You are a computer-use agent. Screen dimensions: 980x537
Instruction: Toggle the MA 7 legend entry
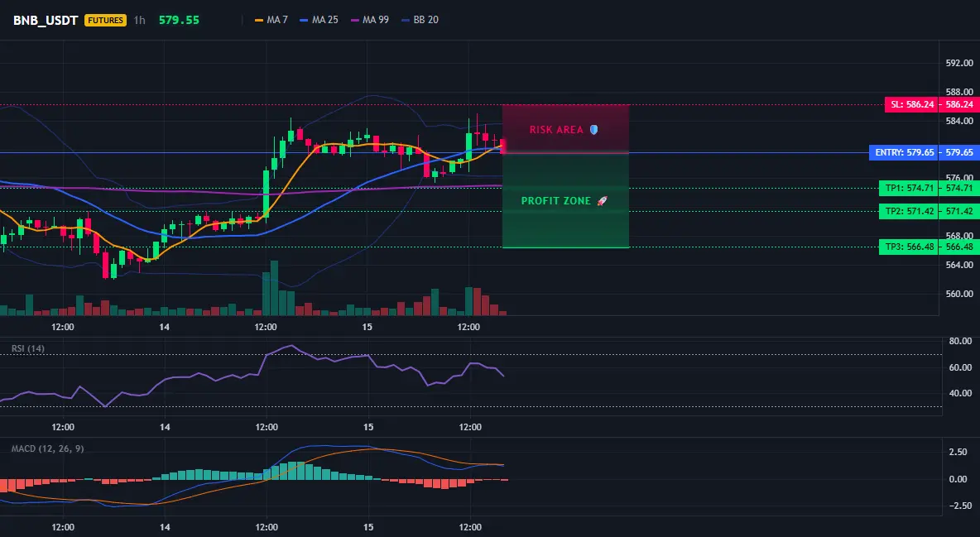coord(271,20)
